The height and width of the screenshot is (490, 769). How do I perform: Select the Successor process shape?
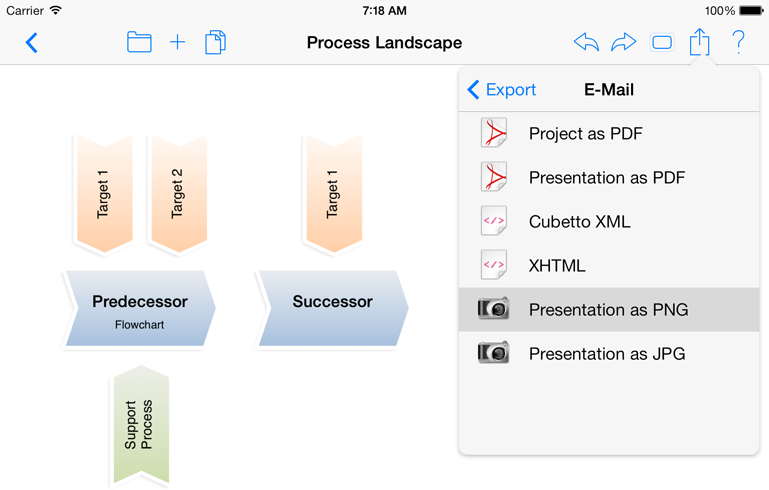333,308
